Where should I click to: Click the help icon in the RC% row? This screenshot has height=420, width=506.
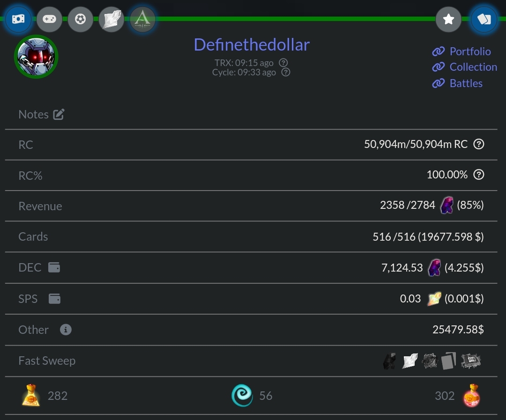pos(478,175)
